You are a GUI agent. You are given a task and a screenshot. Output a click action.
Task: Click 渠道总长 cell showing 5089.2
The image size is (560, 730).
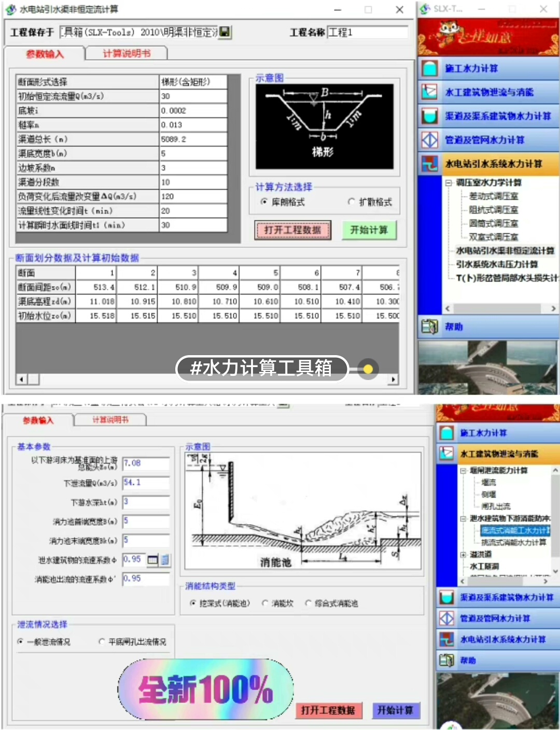[193, 139]
